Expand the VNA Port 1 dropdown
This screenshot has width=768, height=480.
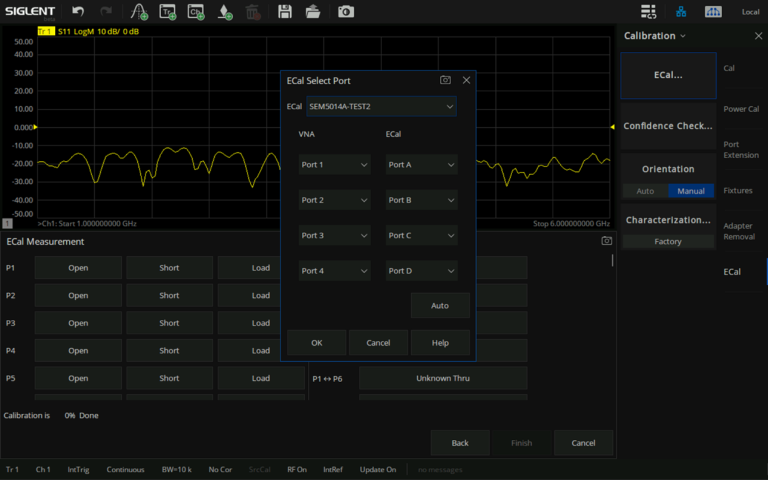coord(334,164)
